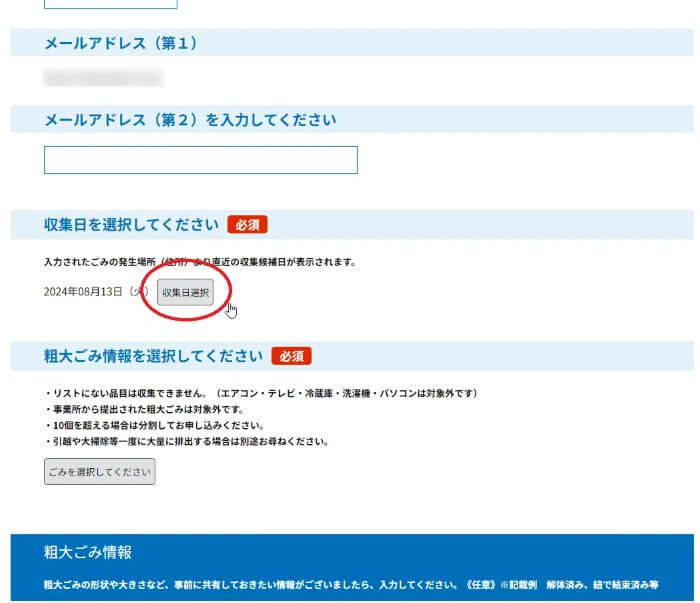Click the note 事業所から提出された粗大ごみは対象外です
The image size is (700, 603).
[x=144, y=409]
